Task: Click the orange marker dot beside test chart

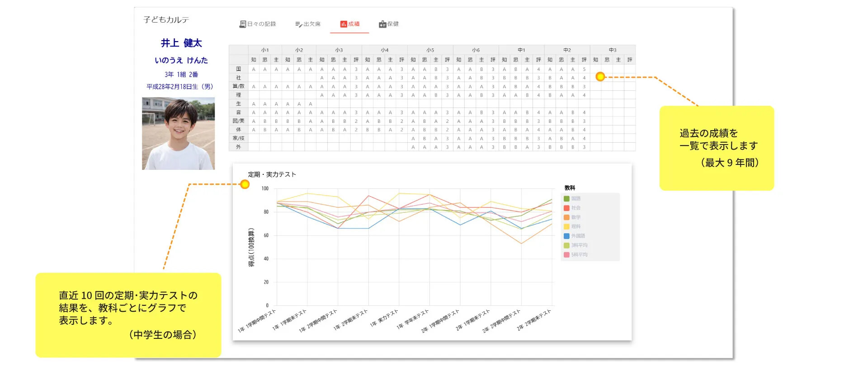Action: point(245,184)
